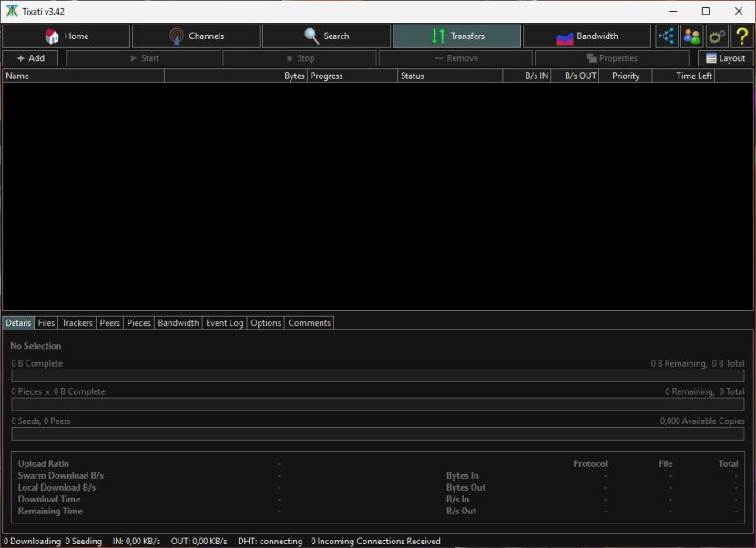Screen dimensions: 756x548
Task: Click the Stop transfer button
Action: coord(300,58)
